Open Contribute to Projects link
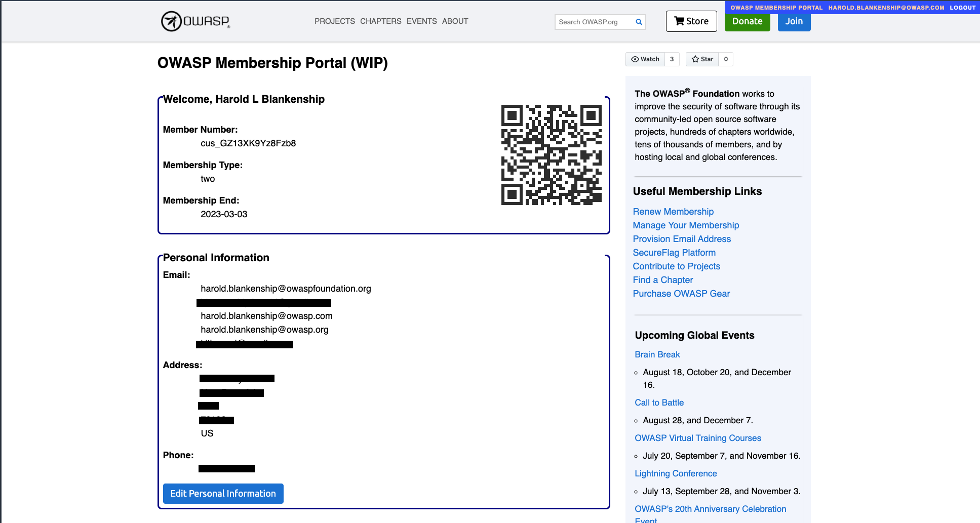 click(676, 266)
